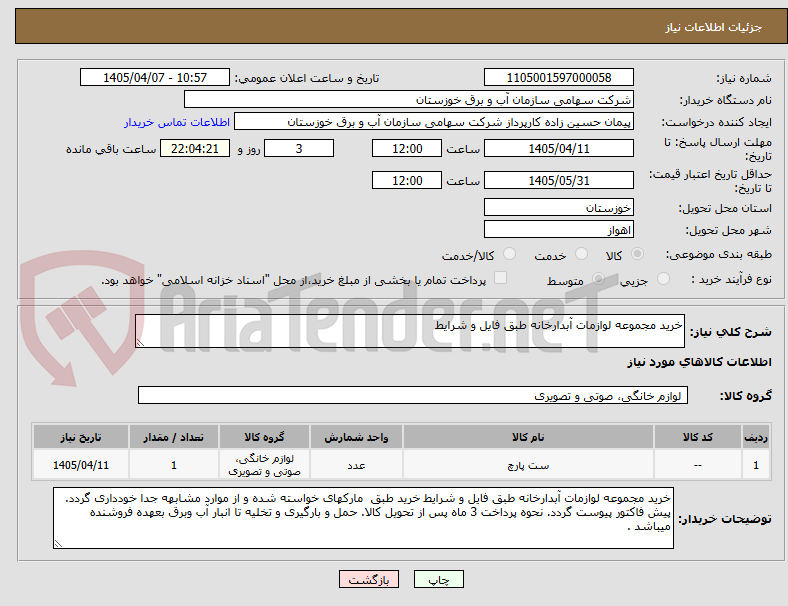The width and height of the screenshot is (788, 606).
Task: Click the resize grip of buyer notes box
Action: (58, 544)
